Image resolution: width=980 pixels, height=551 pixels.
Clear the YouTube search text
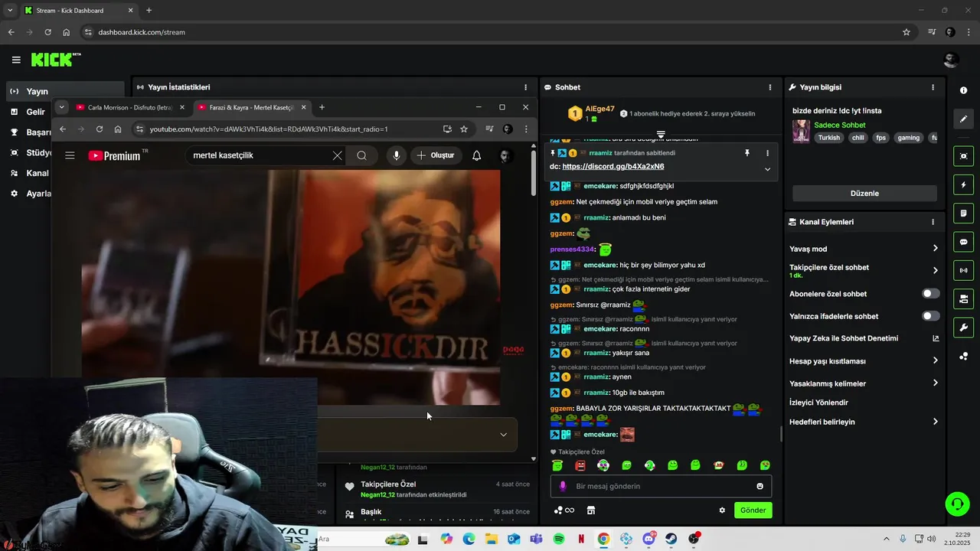[337, 155]
